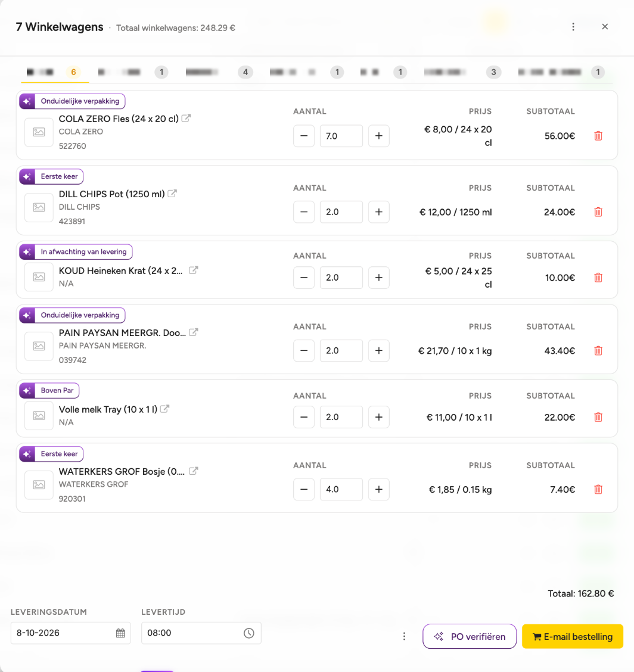634x672 pixels.
Task: Click the In afwachting van levering badge
Action: point(76,251)
